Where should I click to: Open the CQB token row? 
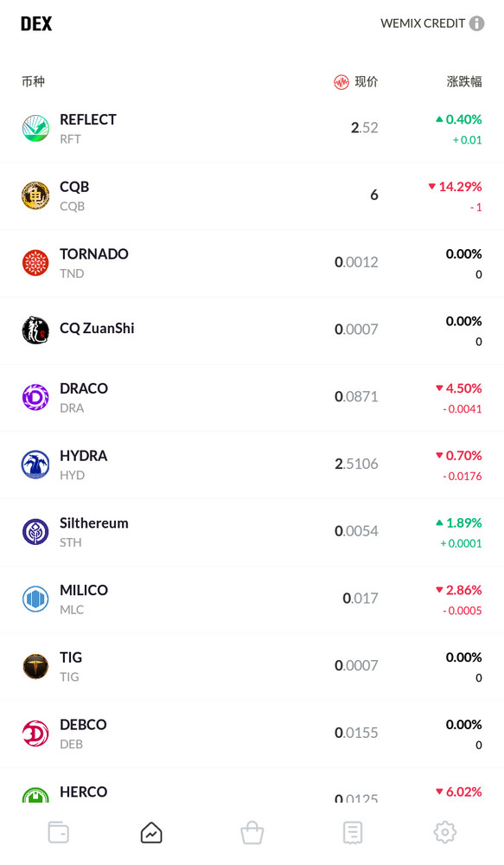click(252, 196)
